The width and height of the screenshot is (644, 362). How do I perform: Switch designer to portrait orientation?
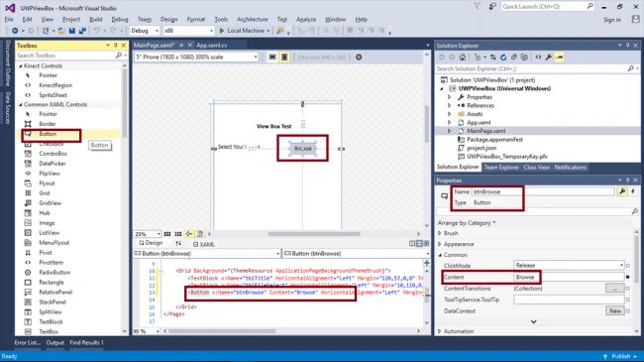click(284, 58)
